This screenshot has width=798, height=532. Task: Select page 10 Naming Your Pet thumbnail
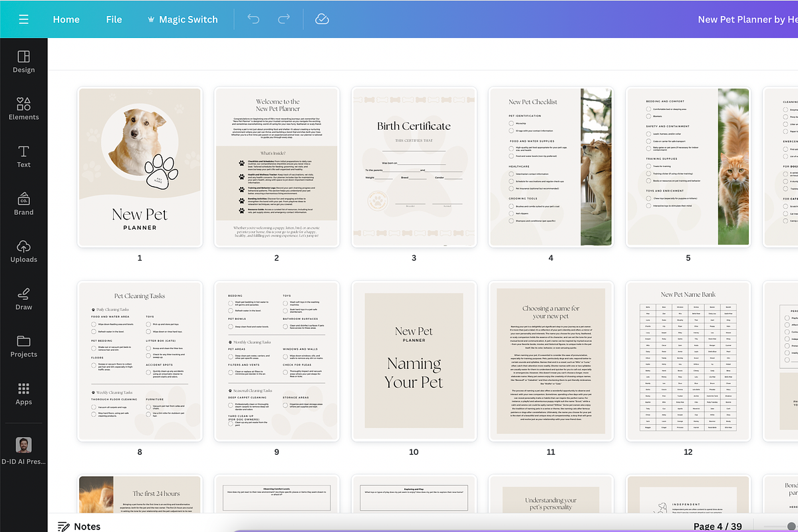(x=414, y=361)
